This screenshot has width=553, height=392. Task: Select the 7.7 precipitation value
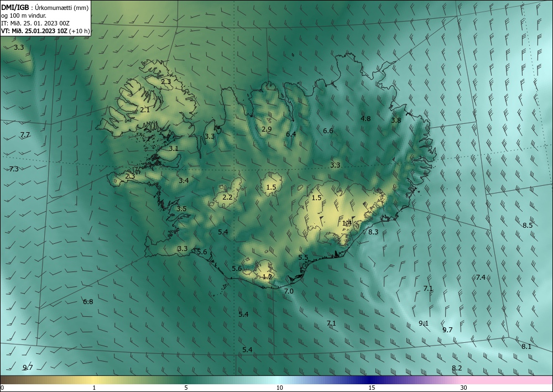[25, 135]
